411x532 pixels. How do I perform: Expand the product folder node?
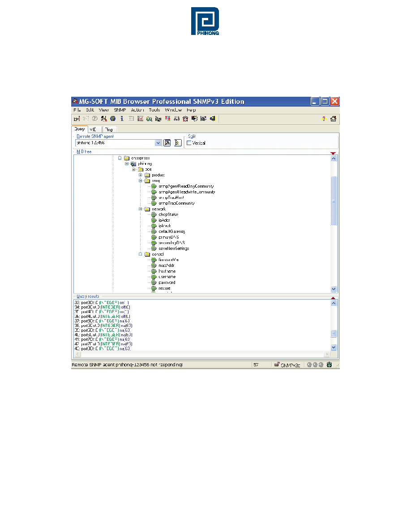[141, 175]
